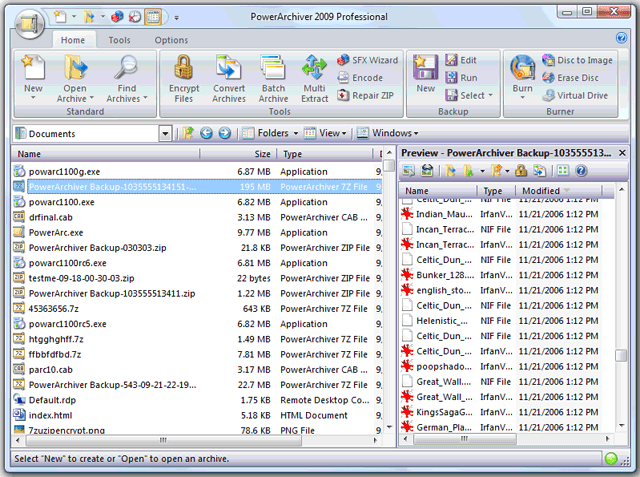Sort Preview list by Type column
This screenshot has height=477, width=640.
coord(496,191)
